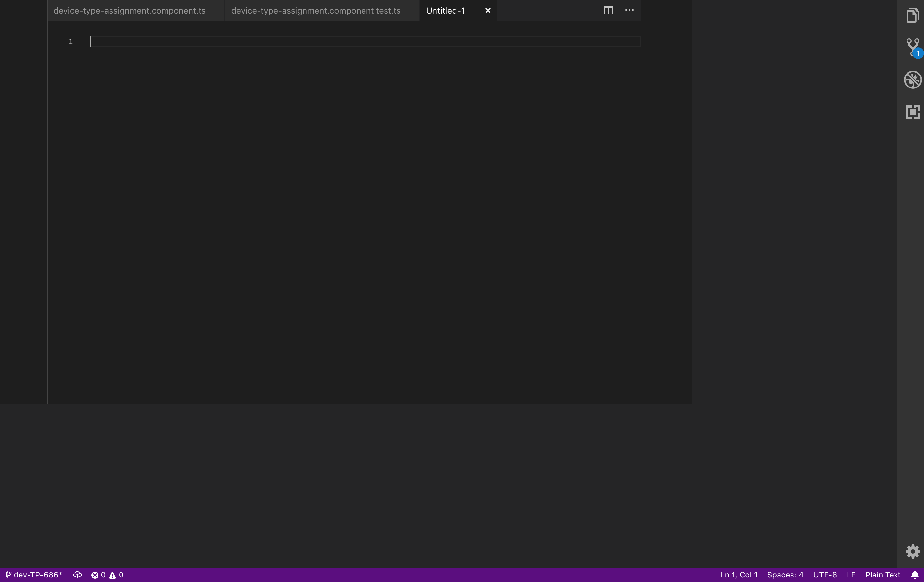This screenshot has height=582, width=924.
Task: Open the Source Control view
Action: coord(912,47)
